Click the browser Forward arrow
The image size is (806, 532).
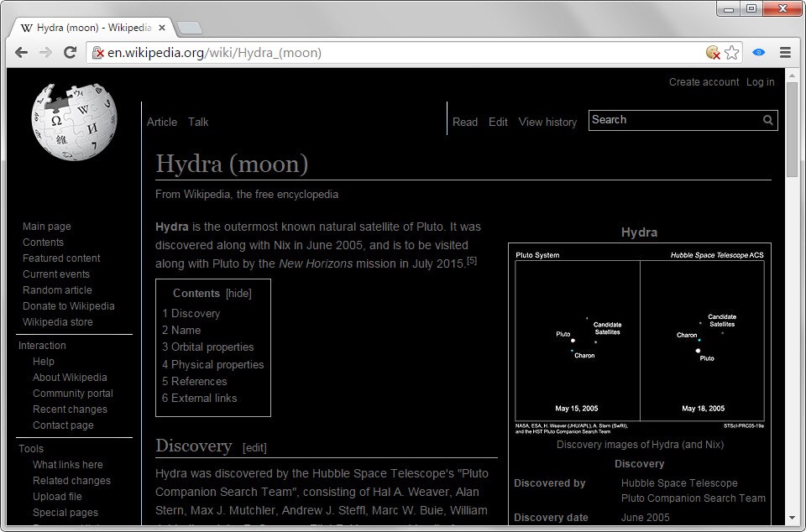(x=45, y=52)
